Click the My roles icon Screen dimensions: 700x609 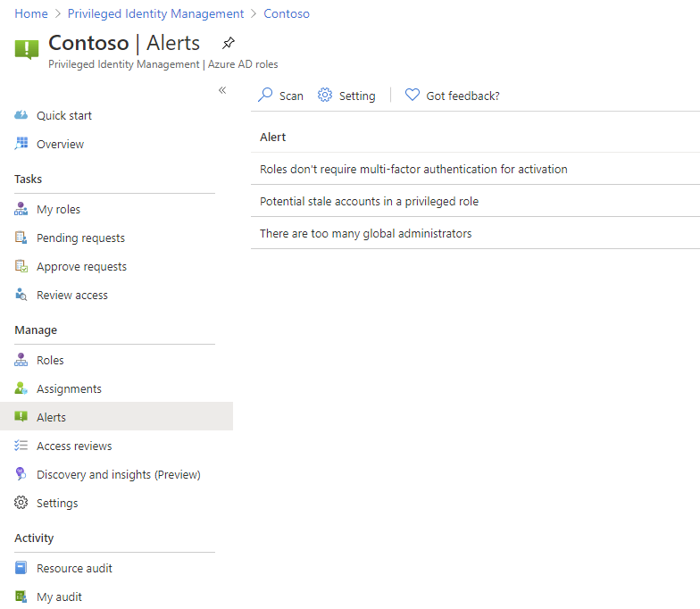[x=21, y=210]
